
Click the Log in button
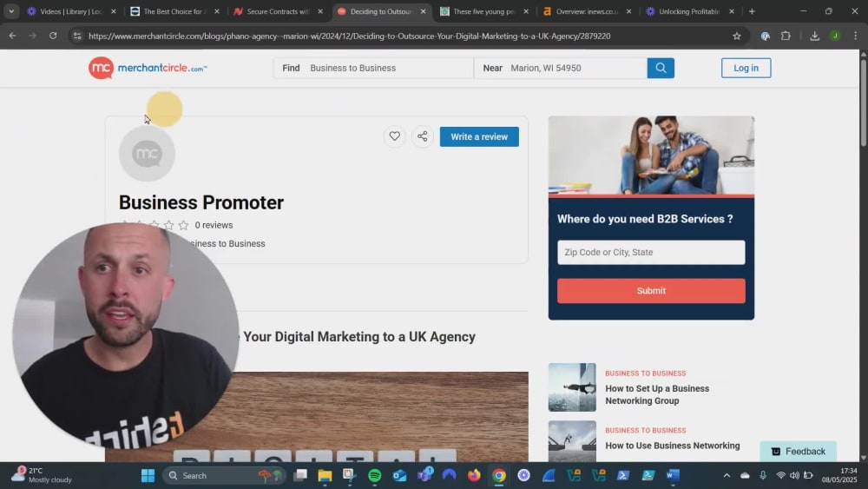pyautogui.click(x=746, y=68)
